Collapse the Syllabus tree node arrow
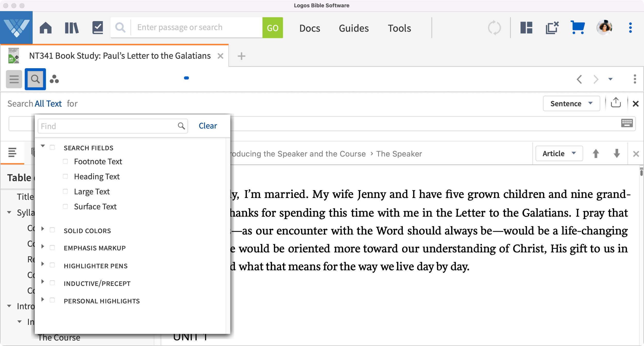This screenshot has height=346, width=644. 9,212
